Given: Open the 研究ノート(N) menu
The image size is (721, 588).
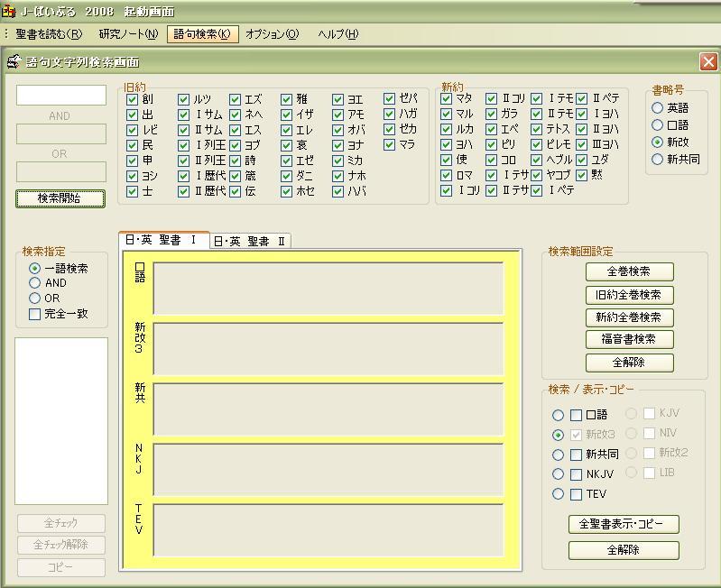Looking at the screenshot, I should 128,34.
